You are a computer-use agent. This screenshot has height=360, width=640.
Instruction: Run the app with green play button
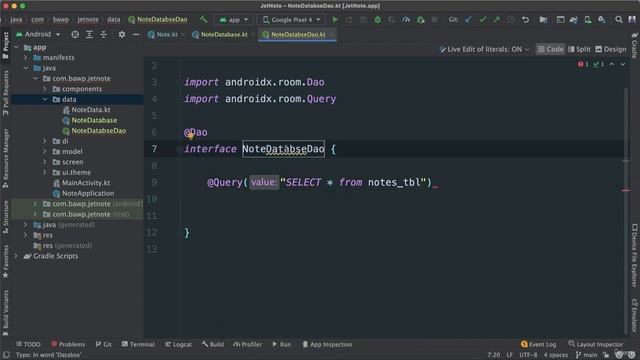point(335,19)
